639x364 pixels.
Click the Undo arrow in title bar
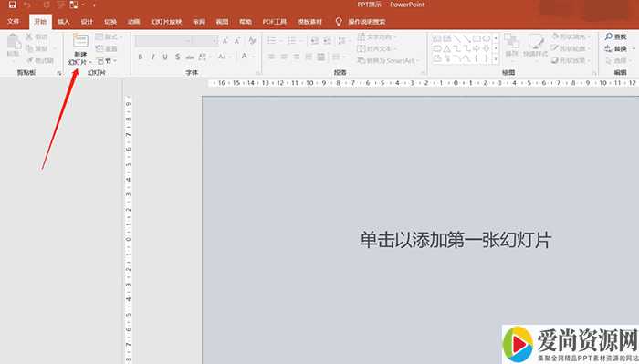tap(26, 5)
